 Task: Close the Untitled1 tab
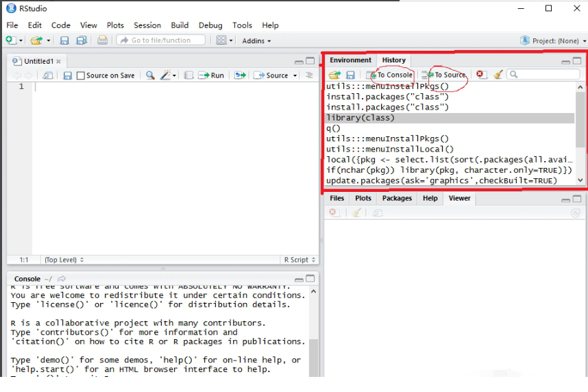coord(58,62)
